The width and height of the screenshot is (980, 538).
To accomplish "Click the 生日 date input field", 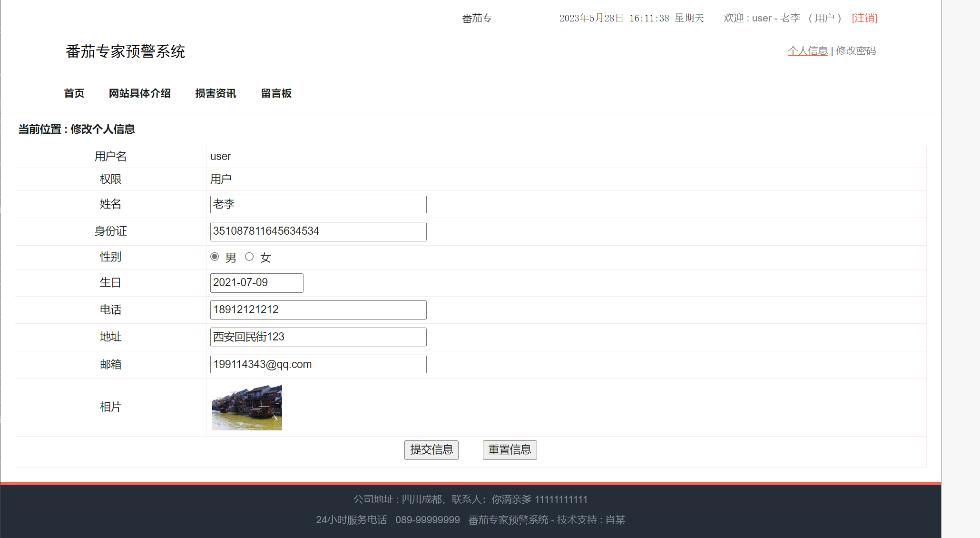I will coord(256,283).
